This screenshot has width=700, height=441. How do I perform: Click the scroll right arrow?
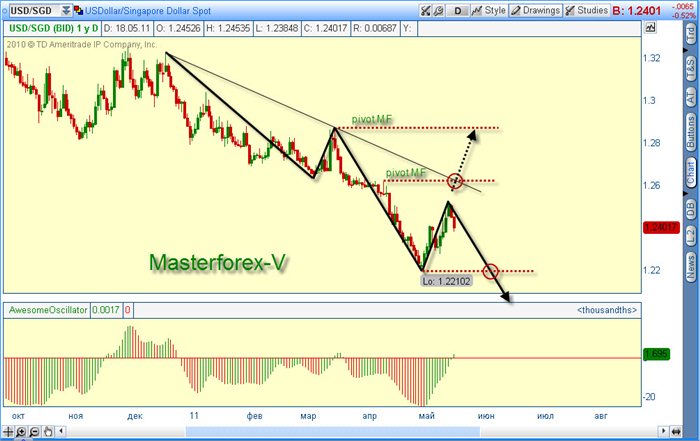[664, 431]
